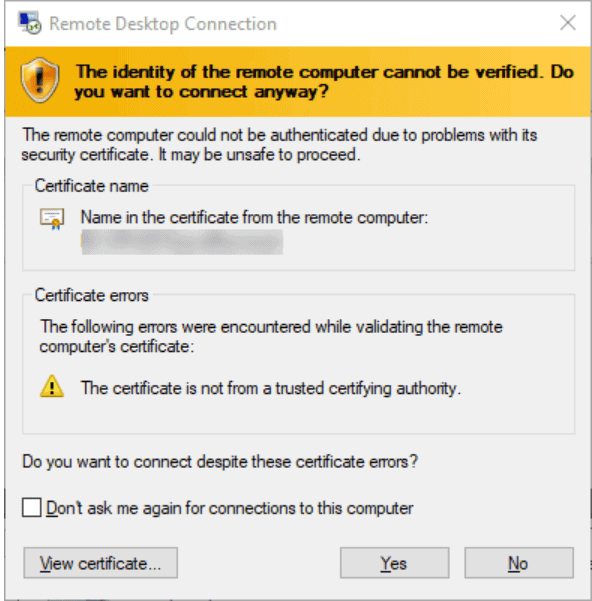
Task: Click the "Don't ask me again for connections" label
Action: (230, 508)
